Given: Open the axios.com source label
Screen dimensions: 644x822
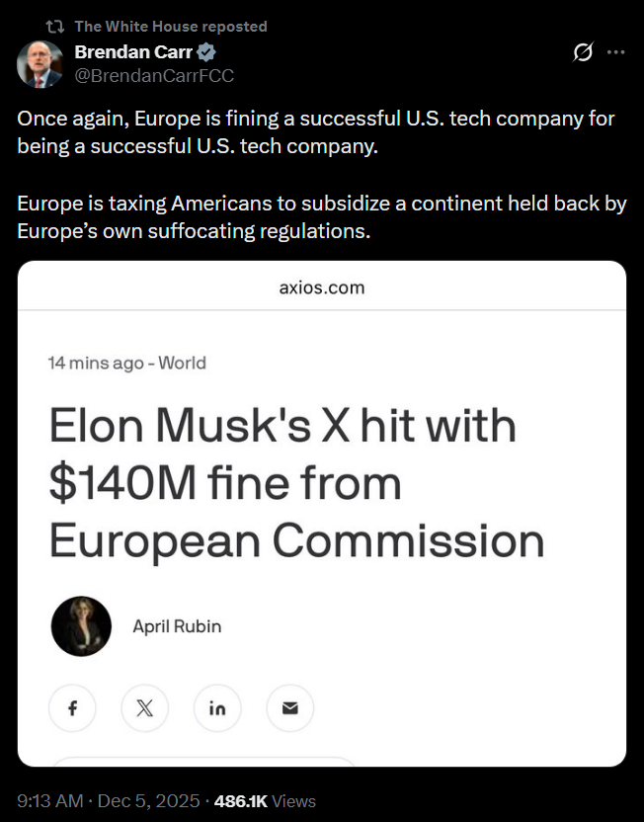Looking at the screenshot, I should click(321, 288).
